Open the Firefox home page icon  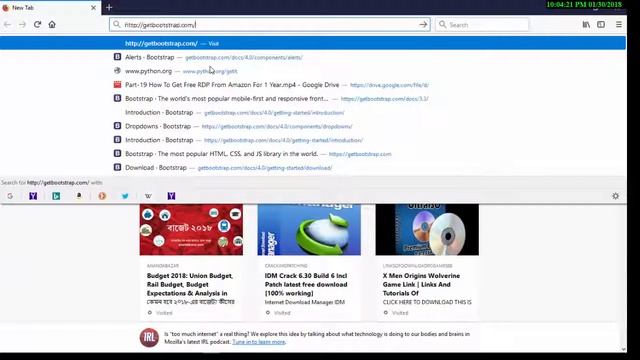(52, 24)
